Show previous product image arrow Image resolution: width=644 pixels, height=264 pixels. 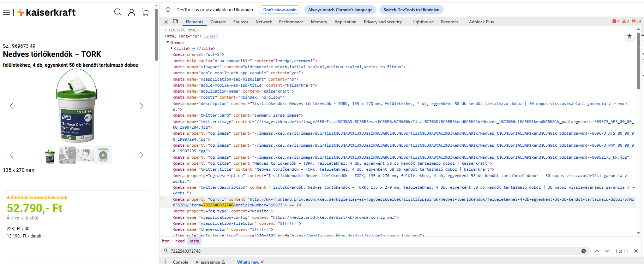[x=12, y=106]
